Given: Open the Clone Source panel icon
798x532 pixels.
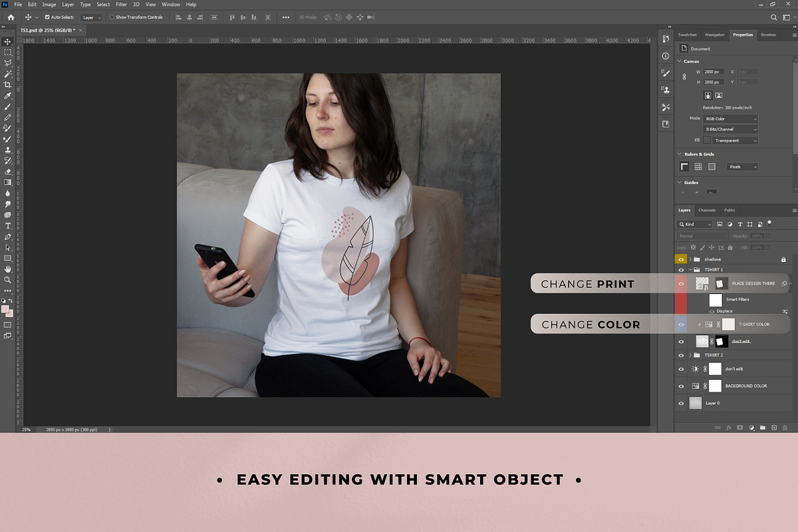Looking at the screenshot, I should coord(666,89).
